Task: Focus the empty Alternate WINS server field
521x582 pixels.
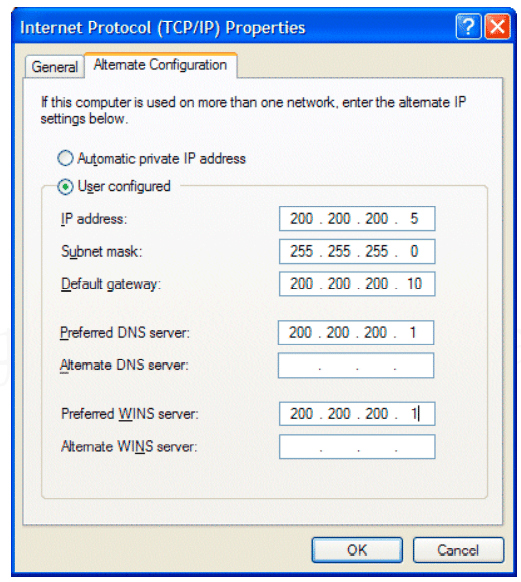Action: (x=357, y=447)
